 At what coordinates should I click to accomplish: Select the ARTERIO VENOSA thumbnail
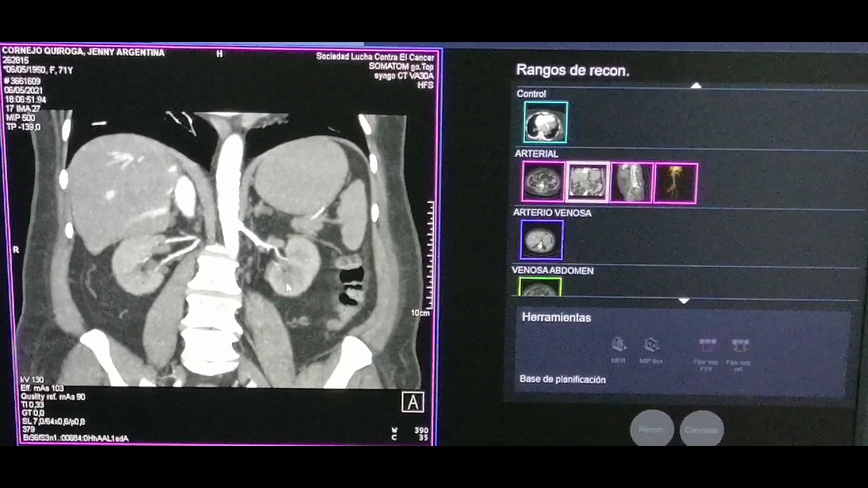pyautogui.click(x=541, y=240)
